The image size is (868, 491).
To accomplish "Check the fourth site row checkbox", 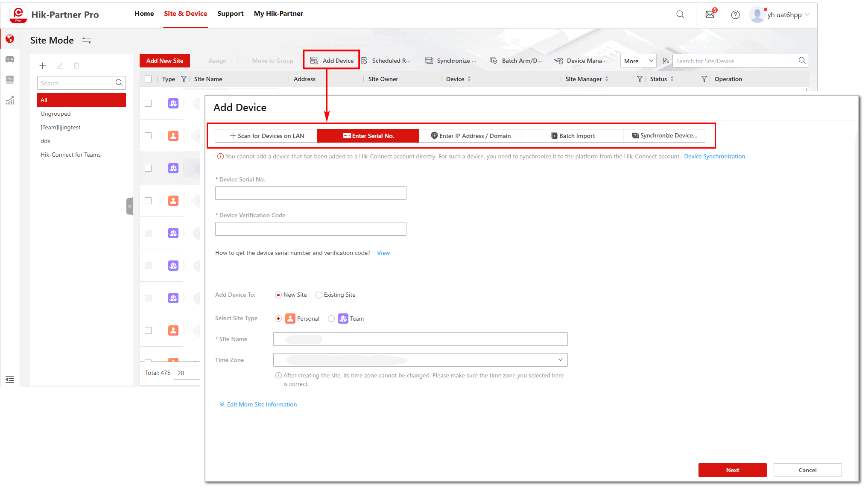I will pos(148,201).
